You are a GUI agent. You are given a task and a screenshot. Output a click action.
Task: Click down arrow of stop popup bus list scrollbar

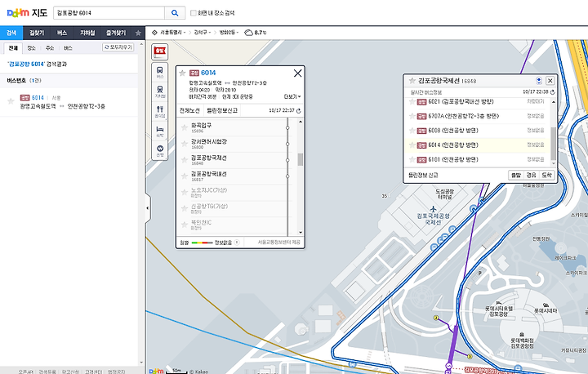tap(553, 163)
